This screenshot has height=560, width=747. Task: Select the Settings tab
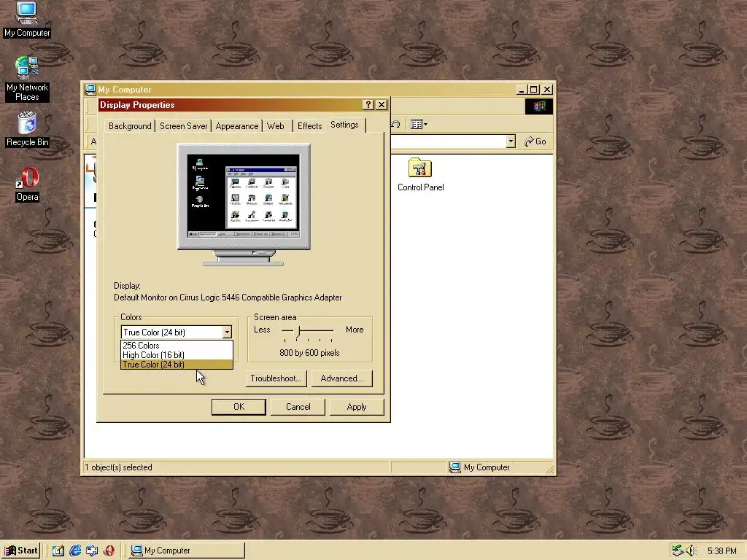(344, 125)
